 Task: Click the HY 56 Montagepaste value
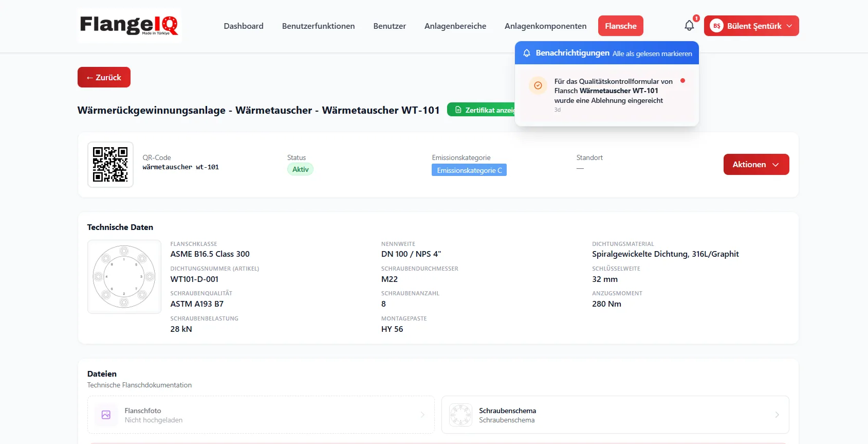(392, 329)
